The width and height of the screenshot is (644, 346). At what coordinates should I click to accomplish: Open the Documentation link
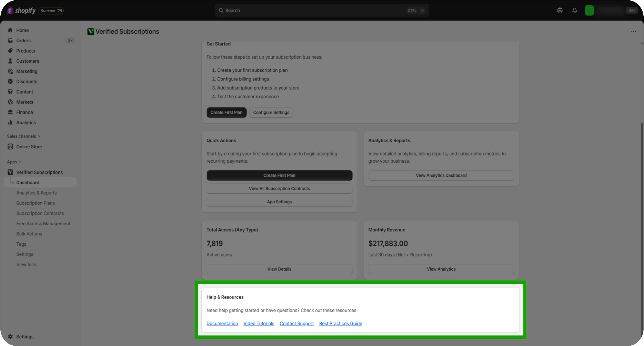pos(222,324)
